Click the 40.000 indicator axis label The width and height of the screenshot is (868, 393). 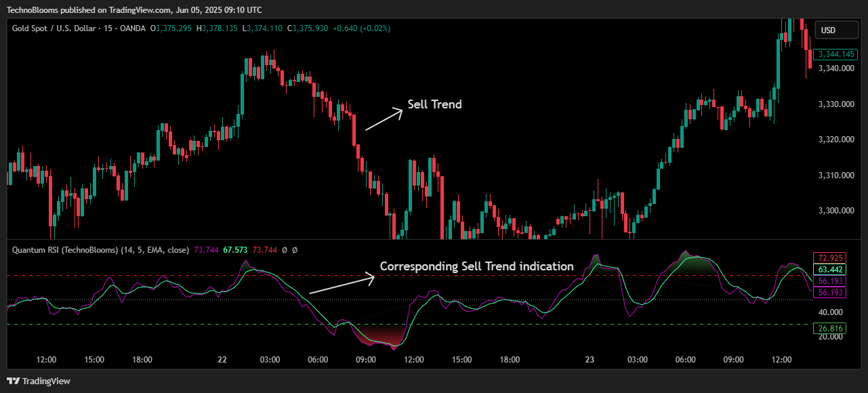pyautogui.click(x=830, y=312)
